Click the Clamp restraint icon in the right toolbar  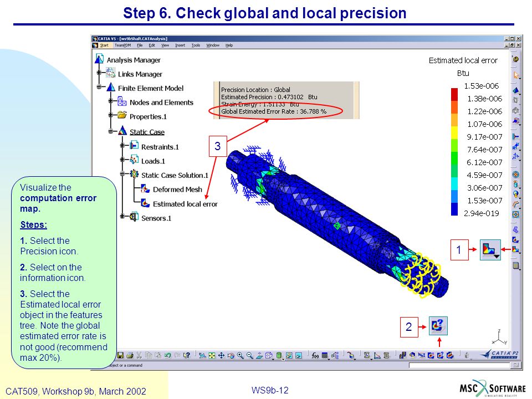(516, 136)
